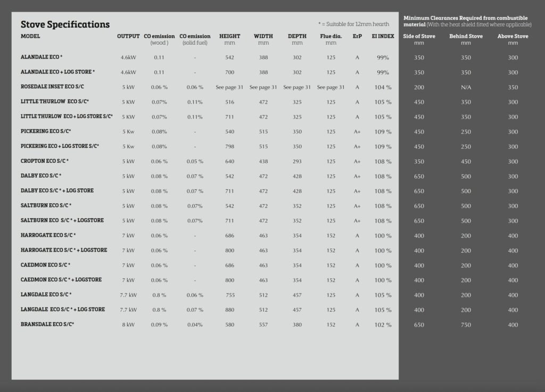Select HARROGATE ECO S/C * + LOGSTORE name
This screenshot has width=545, height=392.
(64, 250)
